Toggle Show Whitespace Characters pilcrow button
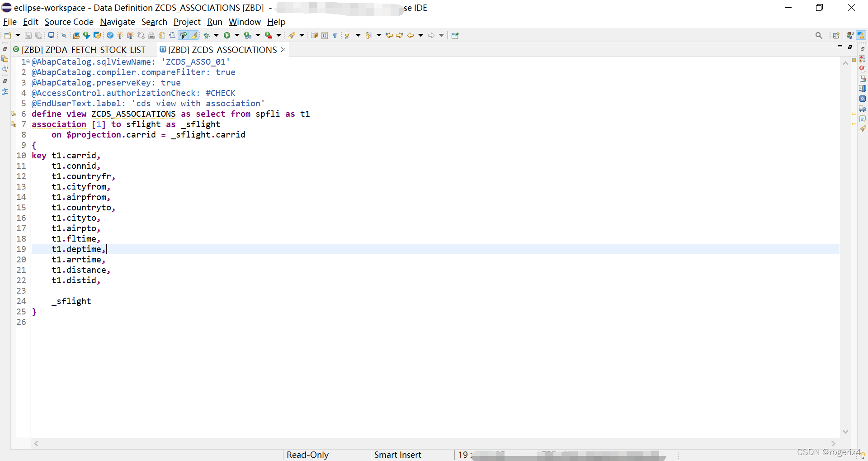The height and width of the screenshot is (461, 868). coord(335,35)
